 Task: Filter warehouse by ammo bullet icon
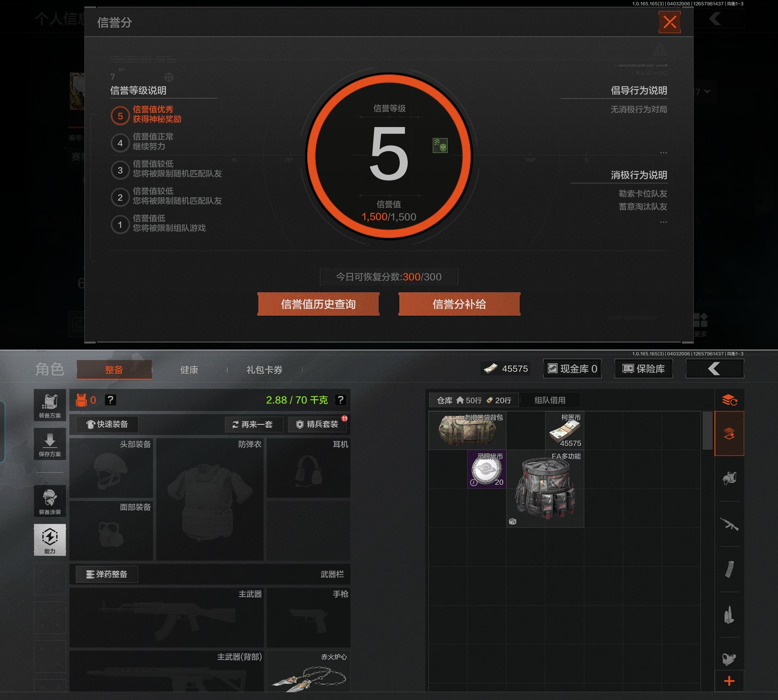click(729, 615)
